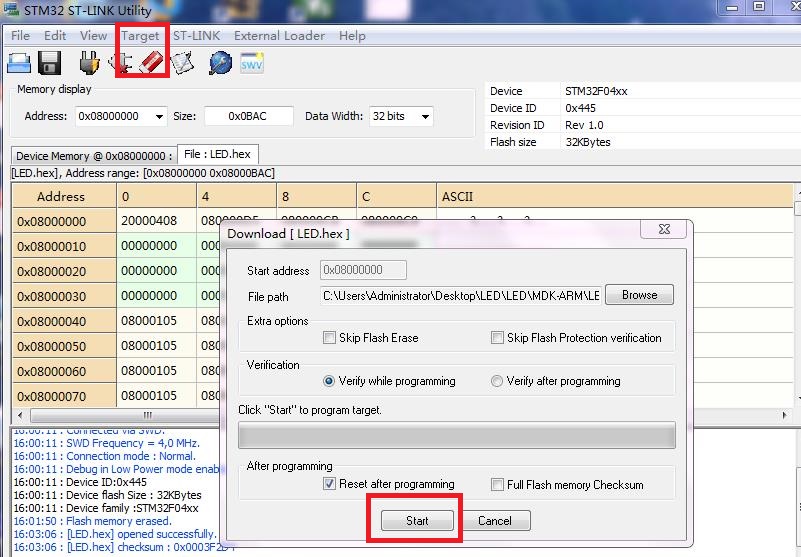Enable Full Flash memory Checksum checkbox
The width and height of the screenshot is (801, 557).
pos(497,484)
